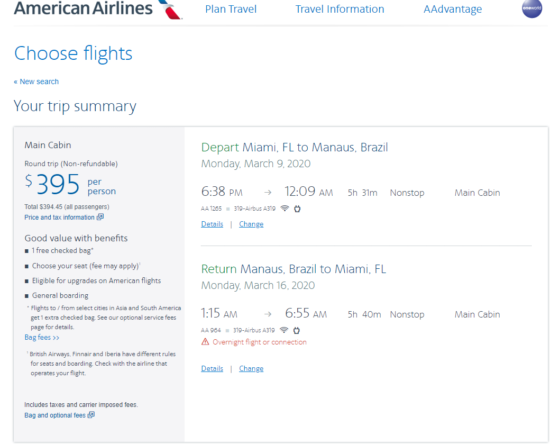Viewport: 550px width, 444px height.
Task: Click the oneworld alliance logo
Action: 532,8
